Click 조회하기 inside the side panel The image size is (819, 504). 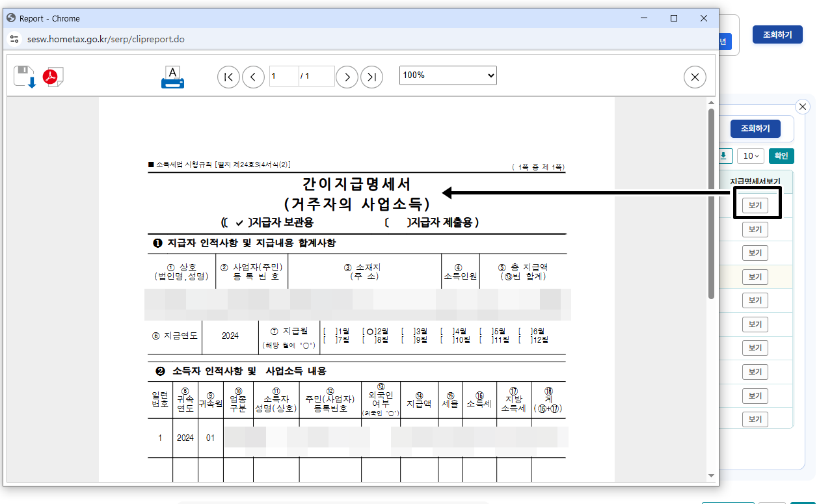point(755,128)
